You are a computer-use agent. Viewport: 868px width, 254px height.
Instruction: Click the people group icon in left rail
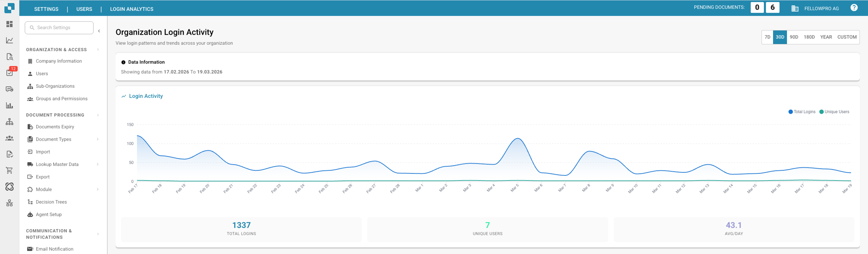click(x=9, y=138)
